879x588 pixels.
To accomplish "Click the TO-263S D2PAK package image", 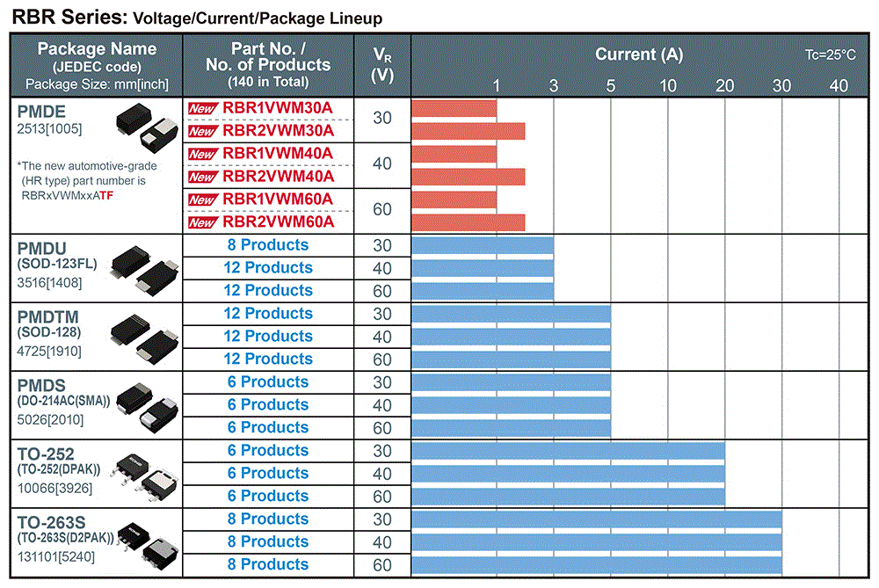I will coord(147,547).
